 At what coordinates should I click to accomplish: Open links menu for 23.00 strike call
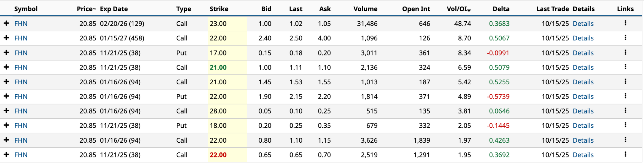(x=625, y=23)
